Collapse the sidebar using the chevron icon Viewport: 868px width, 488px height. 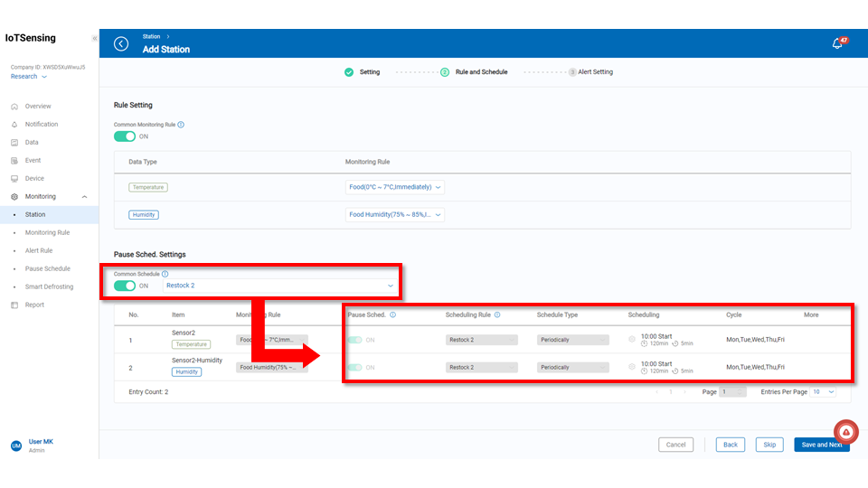(95, 39)
